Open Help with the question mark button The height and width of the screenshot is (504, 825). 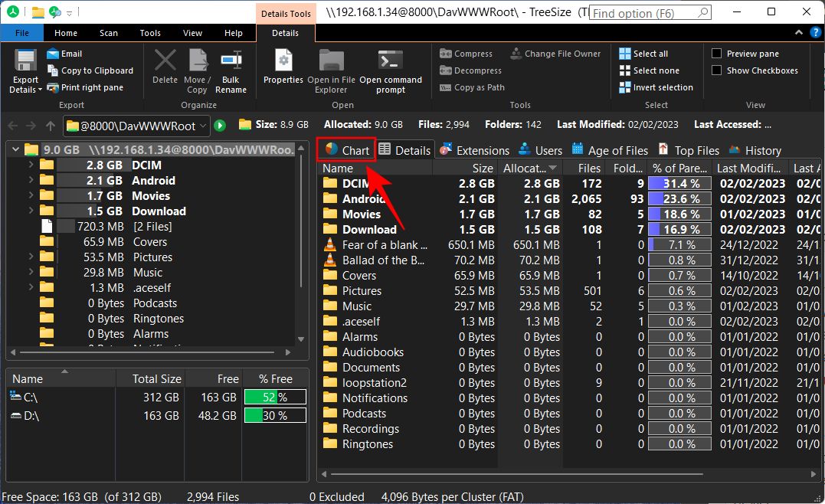[815, 32]
